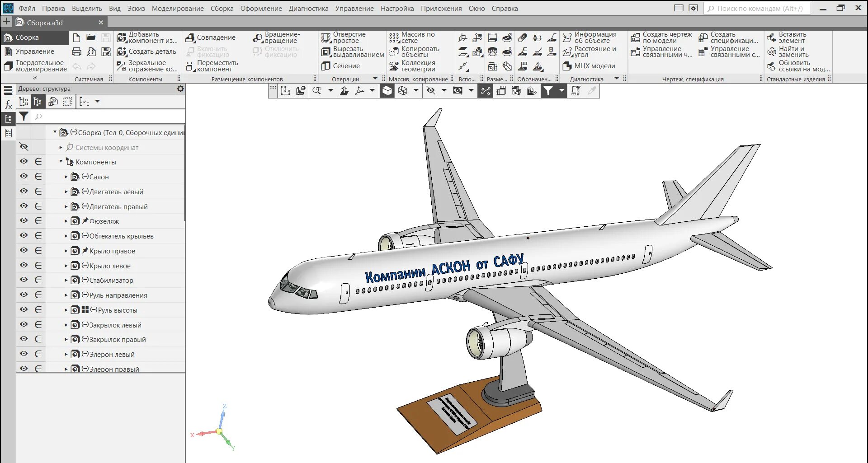Click Add component (Добавить компонент из...)
Screen dimensions: 868x463
click(147, 37)
